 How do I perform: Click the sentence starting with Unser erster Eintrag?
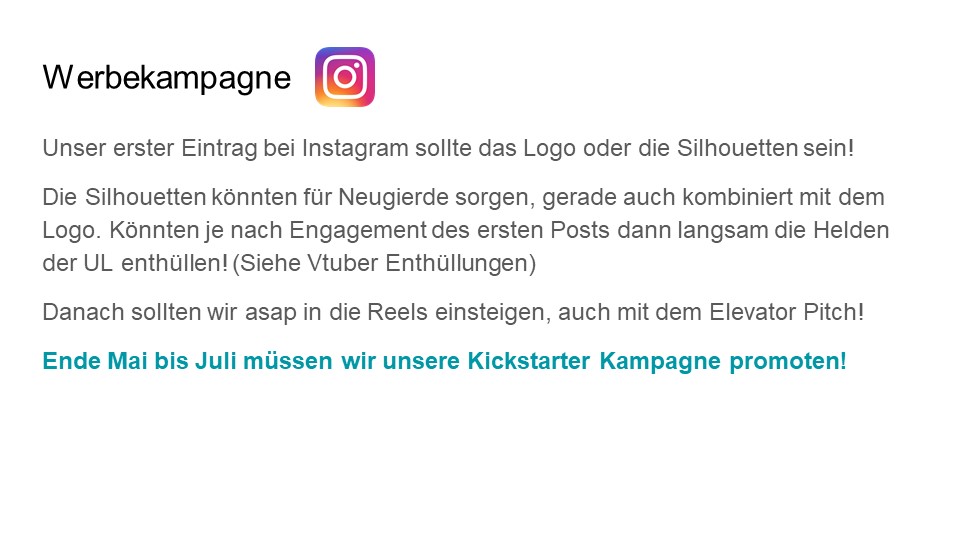click(x=448, y=148)
